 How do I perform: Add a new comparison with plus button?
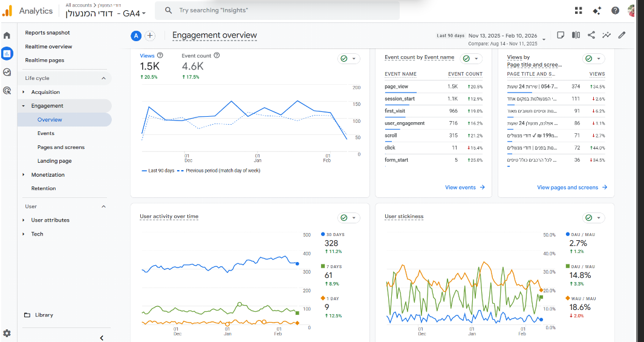pos(150,36)
